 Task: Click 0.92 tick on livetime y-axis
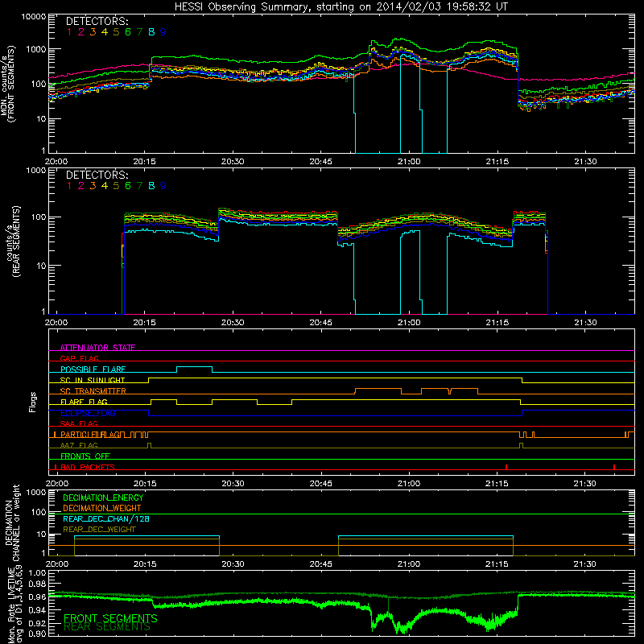point(37,621)
